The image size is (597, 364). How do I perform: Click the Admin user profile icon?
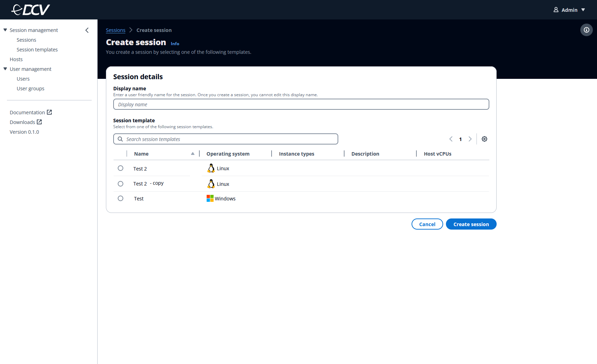coord(557,10)
